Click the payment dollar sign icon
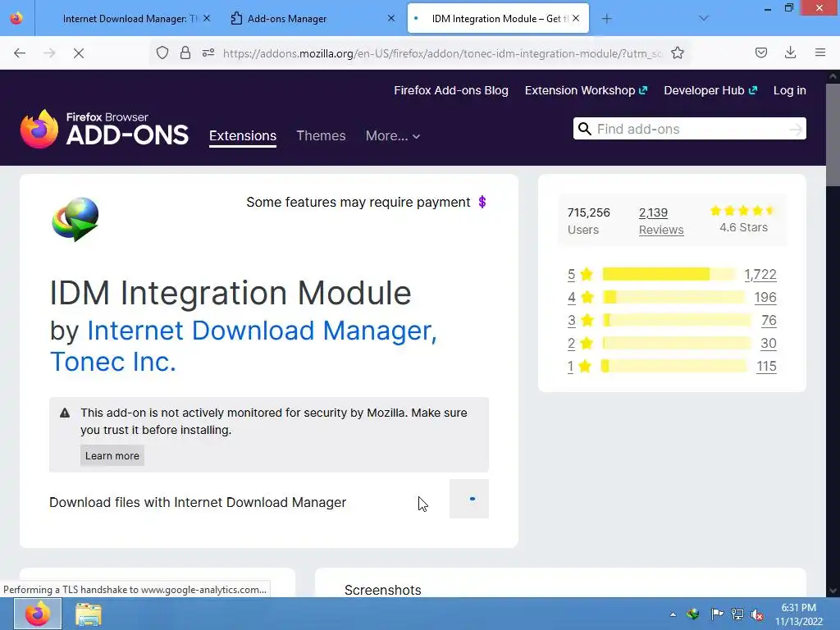 click(482, 202)
